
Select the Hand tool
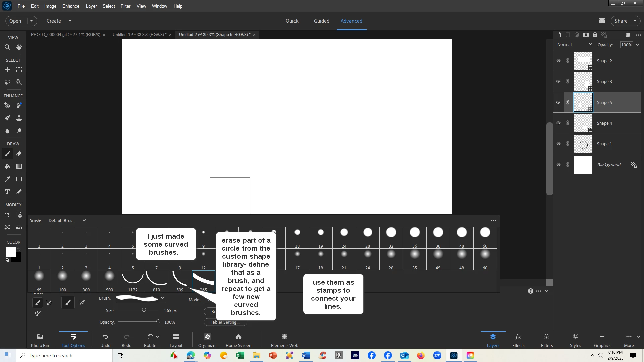pyautogui.click(x=19, y=47)
